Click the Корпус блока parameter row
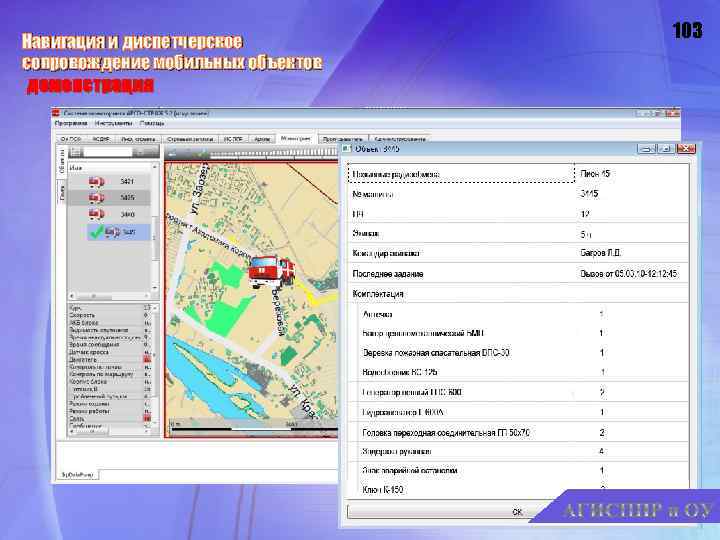Image resolution: width=720 pixels, height=540 pixels. (109, 382)
